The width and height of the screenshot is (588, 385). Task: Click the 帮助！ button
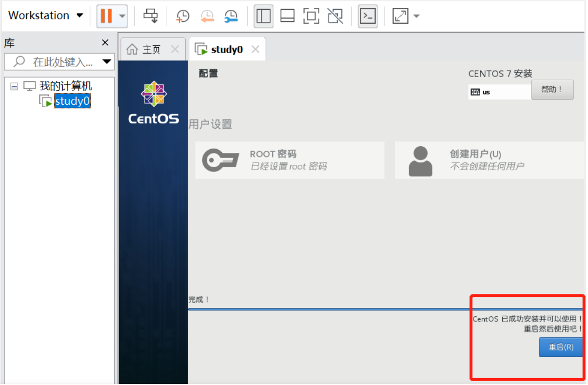552,90
